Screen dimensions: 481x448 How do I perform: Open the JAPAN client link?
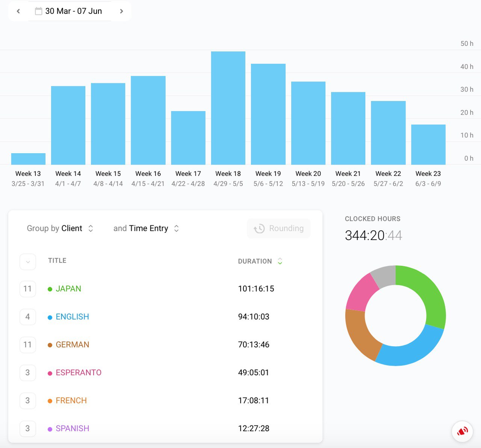tap(68, 289)
